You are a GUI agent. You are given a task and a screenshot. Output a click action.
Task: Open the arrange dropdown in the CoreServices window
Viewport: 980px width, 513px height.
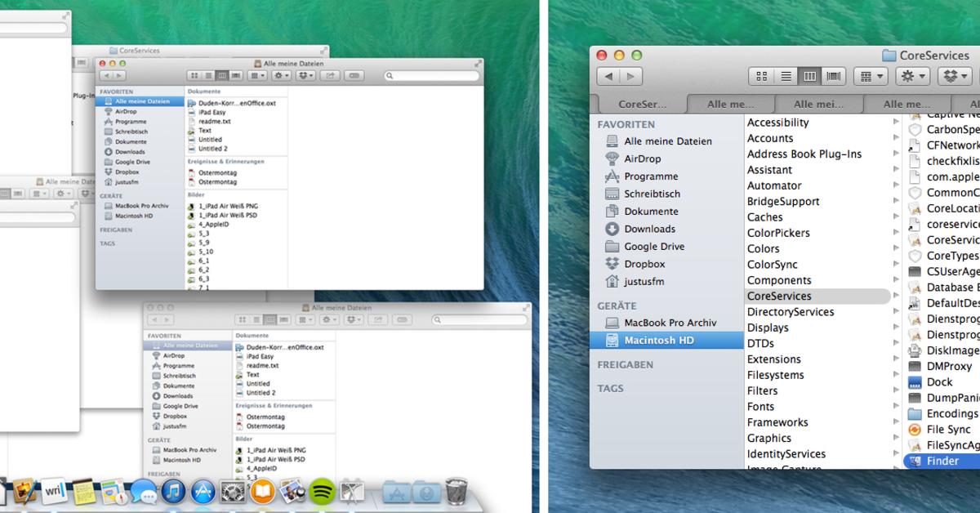coord(871,76)
